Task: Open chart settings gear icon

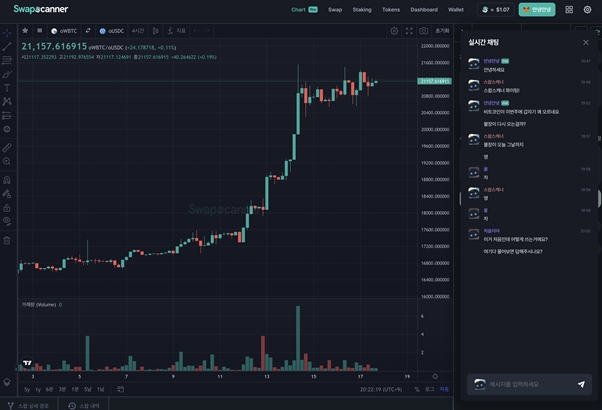Action: [x=394, y=31]
